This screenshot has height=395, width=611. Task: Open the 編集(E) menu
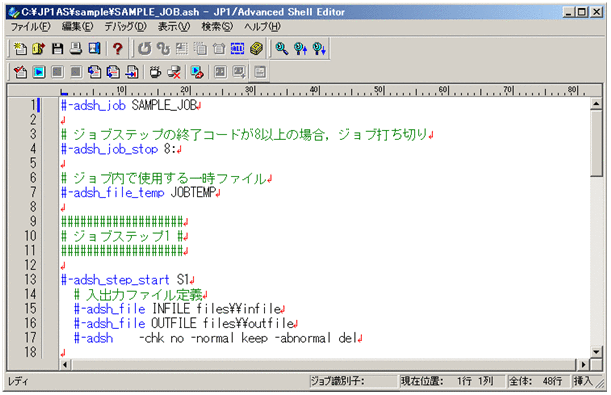78,27
